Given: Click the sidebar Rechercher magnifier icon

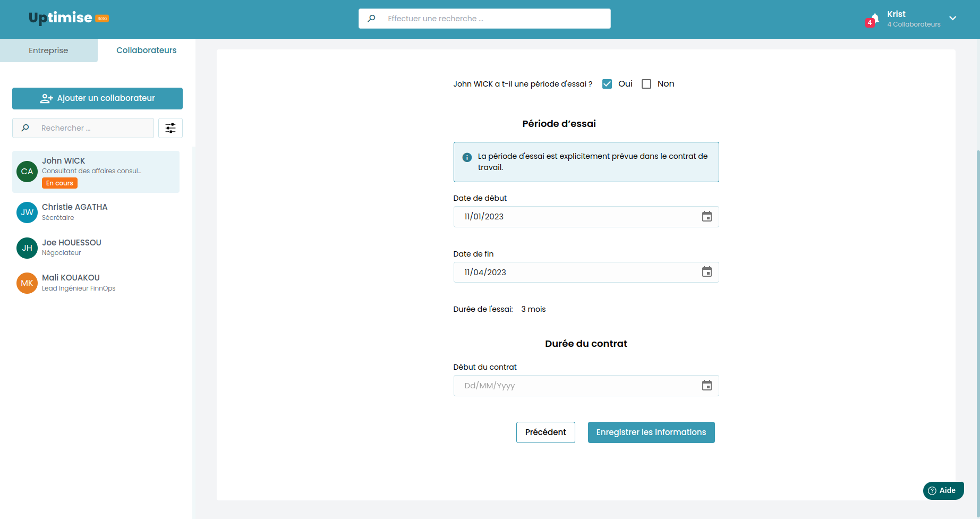Looking at the screenshot, I should (x=25, y=128).
